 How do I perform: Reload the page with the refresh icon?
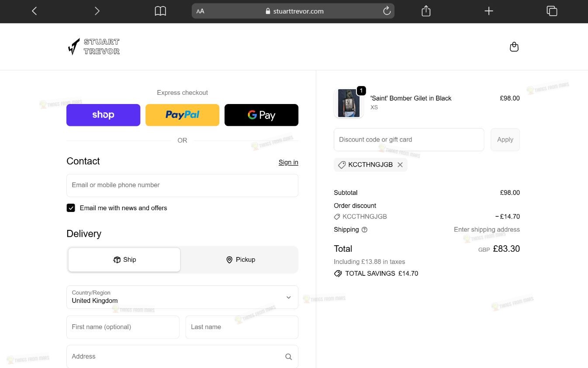tap(387, 11)
